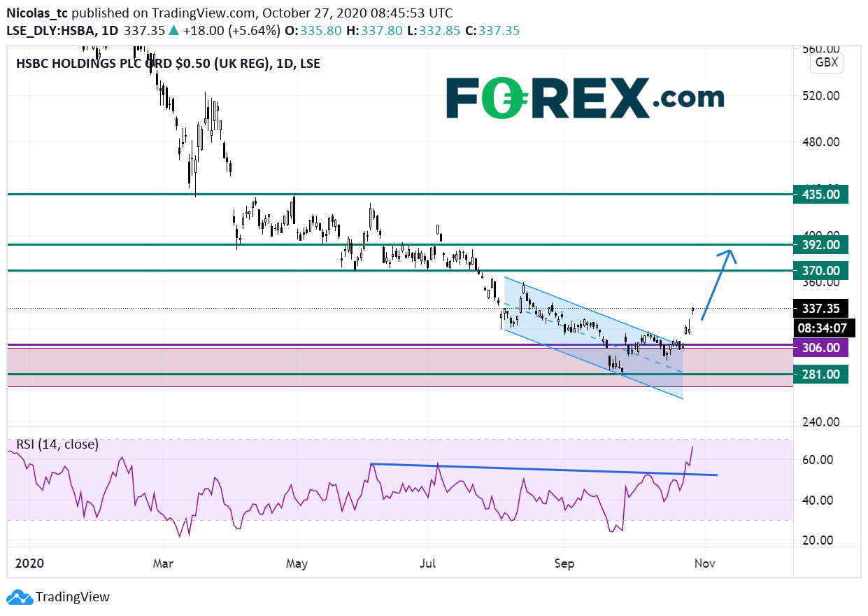868x616 pixels.
Task: Click the 560.00 price axis value
Action: (x=821, y=49)
